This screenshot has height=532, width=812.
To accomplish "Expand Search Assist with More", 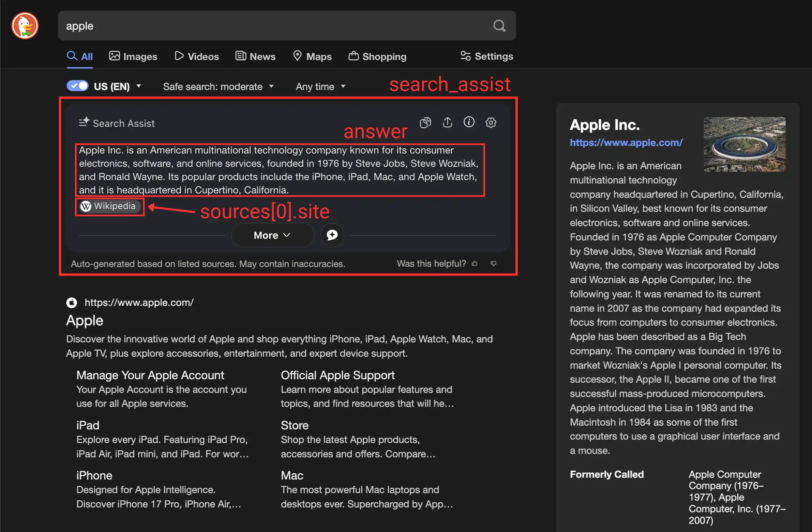I will (272, 235).
